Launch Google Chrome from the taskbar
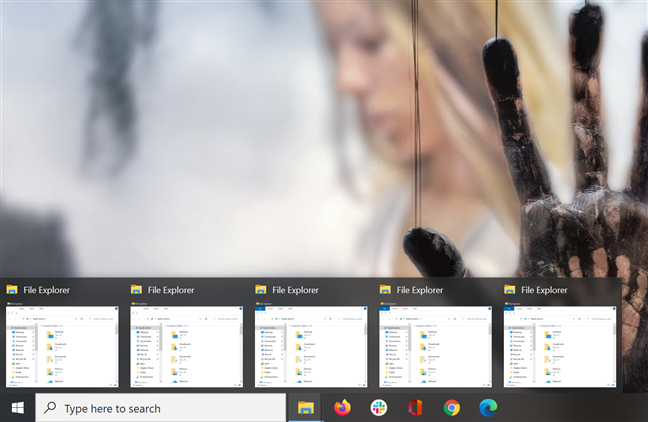Viewport: 648px width, 422px height. pyautogui.click(x=451, y=408)
